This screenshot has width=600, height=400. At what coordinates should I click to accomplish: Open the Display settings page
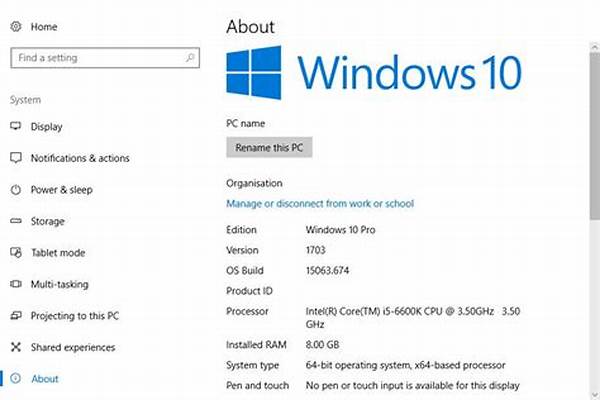click(x=46, y=127)
